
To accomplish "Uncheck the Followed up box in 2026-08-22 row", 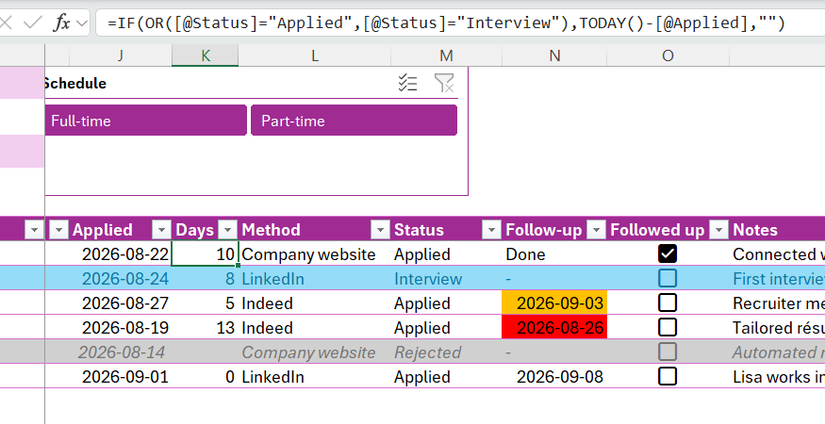I will 667,254.
